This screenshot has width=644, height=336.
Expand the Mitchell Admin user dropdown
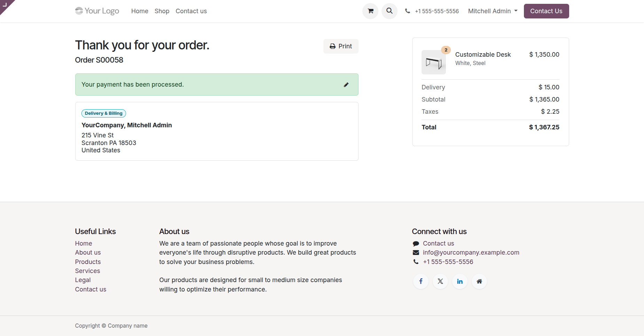coord(492,11)
